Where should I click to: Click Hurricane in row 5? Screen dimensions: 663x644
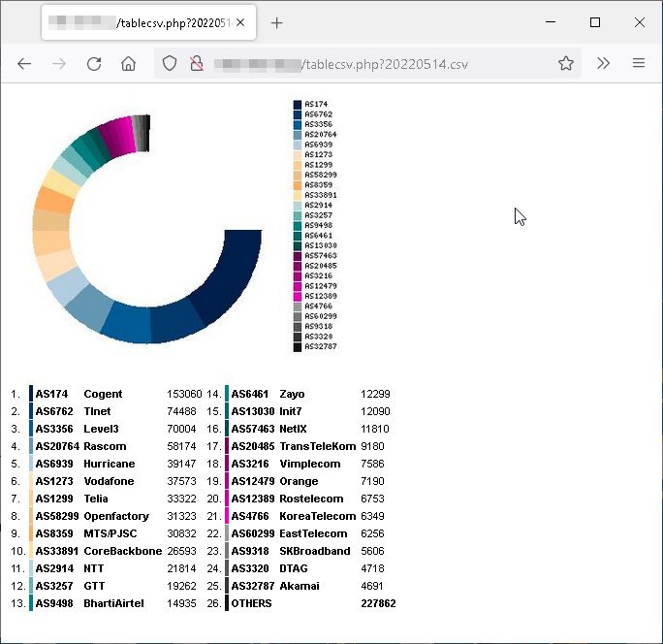click(110, 464)
